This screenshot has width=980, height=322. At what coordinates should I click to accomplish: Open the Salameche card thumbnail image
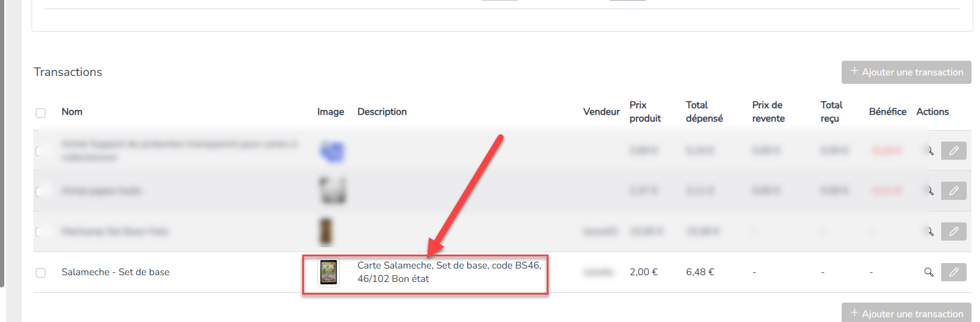point(328,272)
